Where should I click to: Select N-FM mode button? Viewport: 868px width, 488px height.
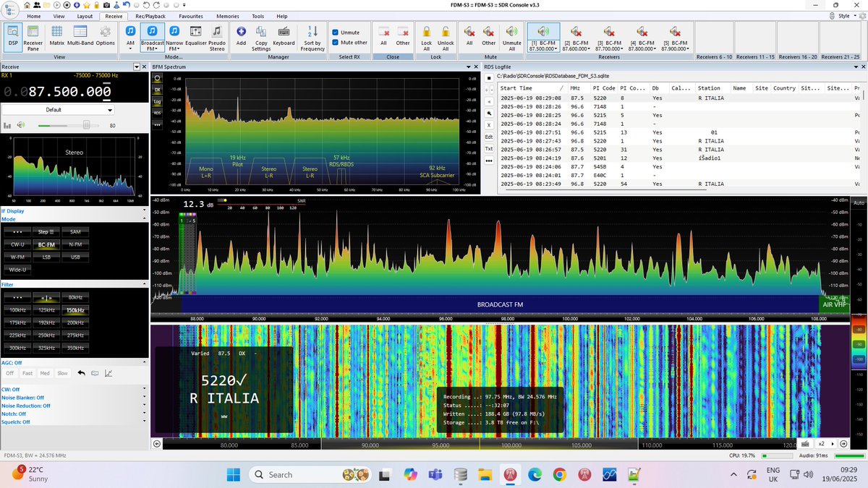pos(75,244)
